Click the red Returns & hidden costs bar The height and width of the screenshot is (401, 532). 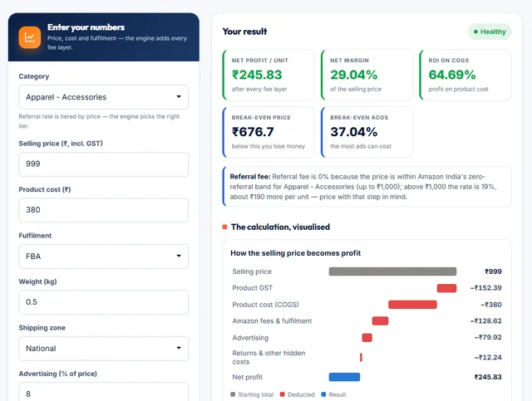[361, 357]
